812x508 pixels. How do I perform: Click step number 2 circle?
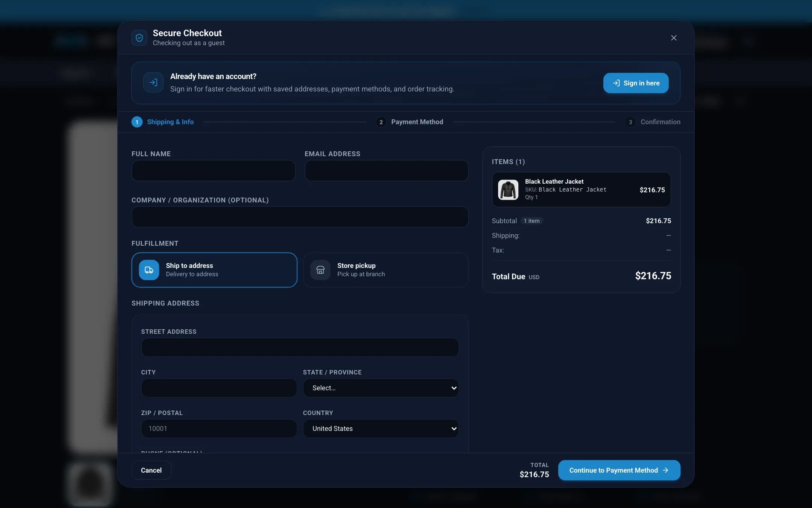(381, 122)
